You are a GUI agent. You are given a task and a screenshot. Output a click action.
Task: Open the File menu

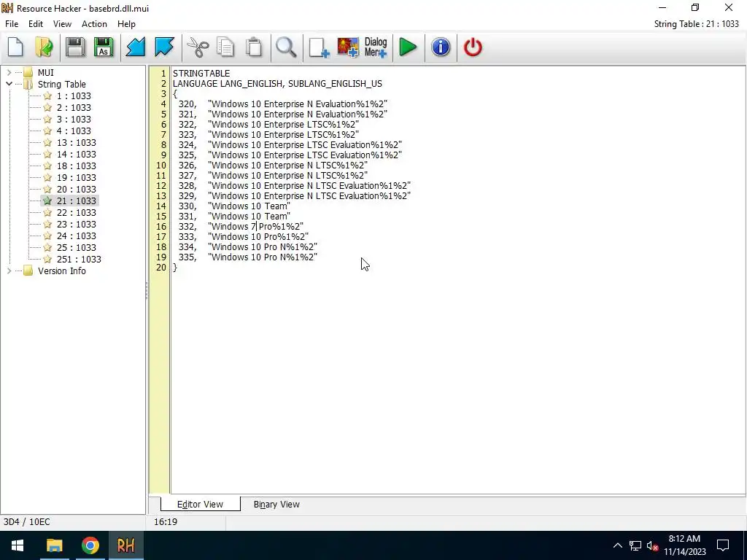(x=12, y=24)
